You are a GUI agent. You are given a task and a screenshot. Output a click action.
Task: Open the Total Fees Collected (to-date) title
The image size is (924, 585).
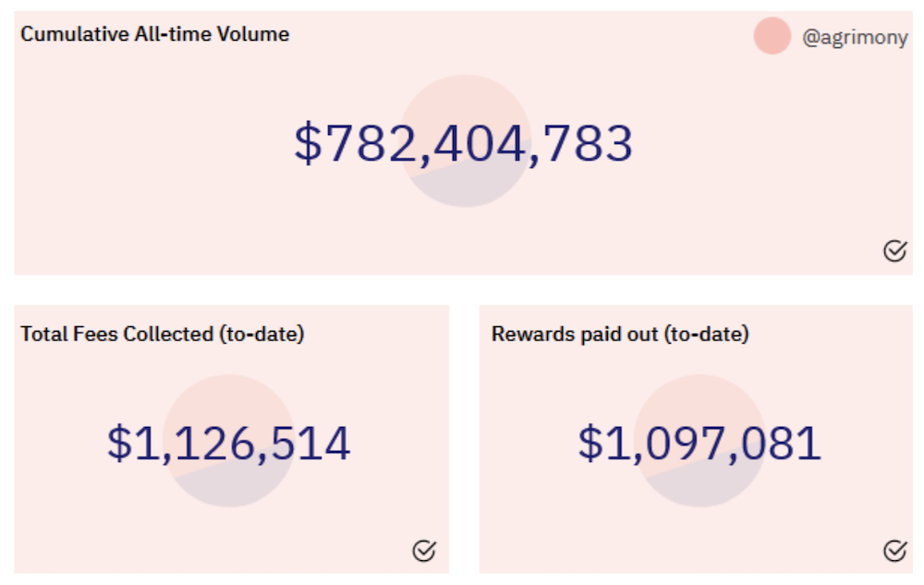163,334
